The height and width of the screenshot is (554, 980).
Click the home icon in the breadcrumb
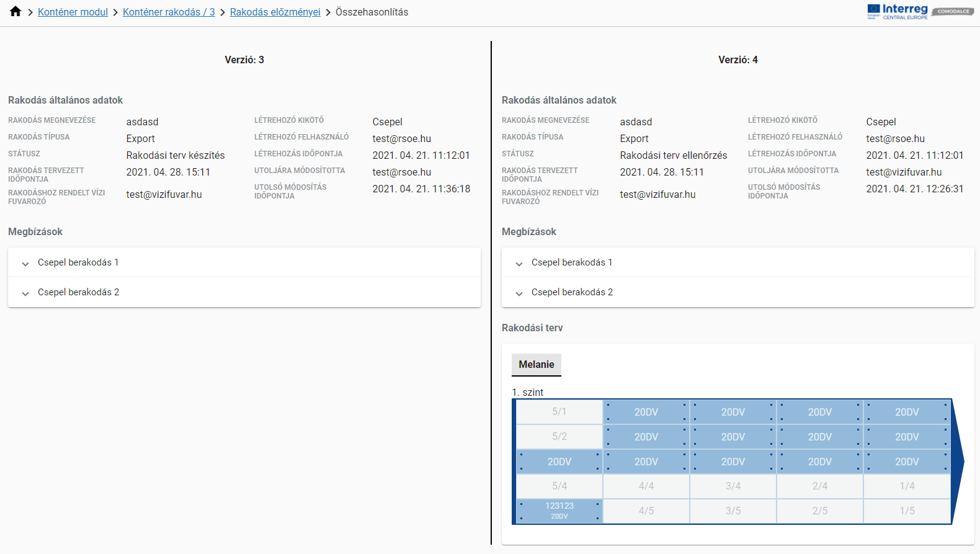click(16, 12)
